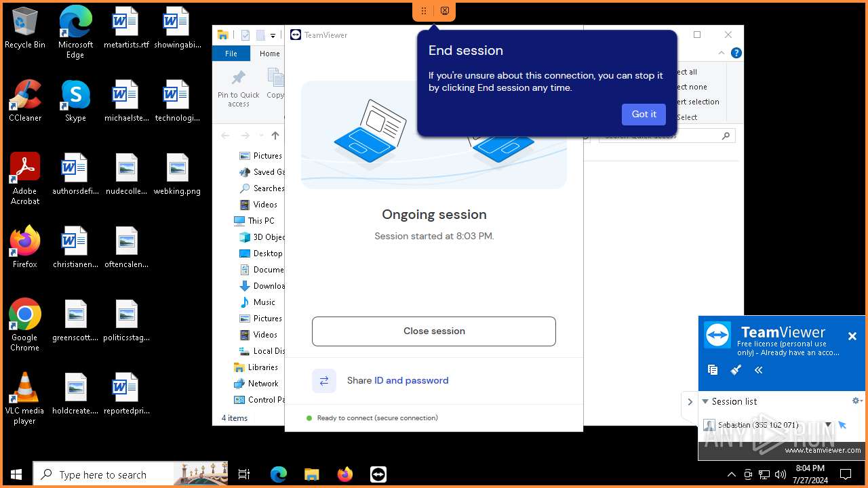This screenshot has height=488, width=868.
Task: Select Google Chrome desktop shortcut
Action: [x=25, y=325]
